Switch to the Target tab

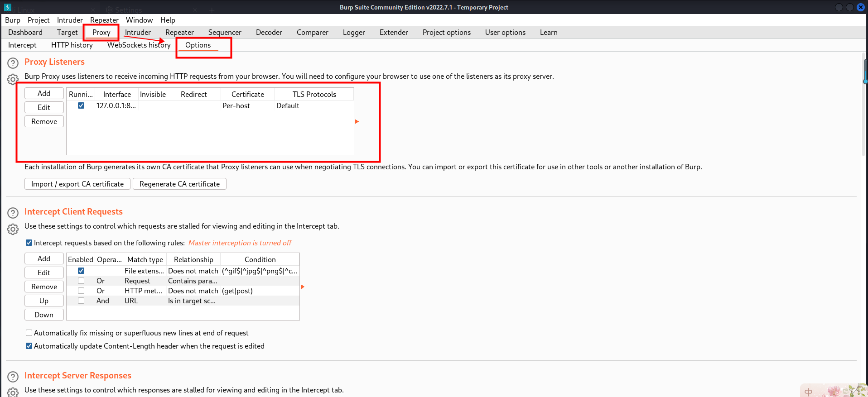click(x=68, y=32)
